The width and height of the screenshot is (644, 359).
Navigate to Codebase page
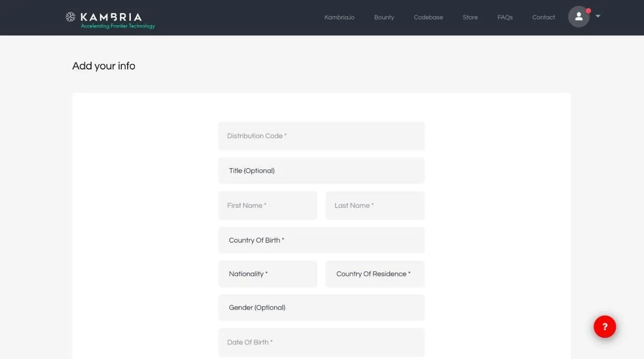(428, 17)
